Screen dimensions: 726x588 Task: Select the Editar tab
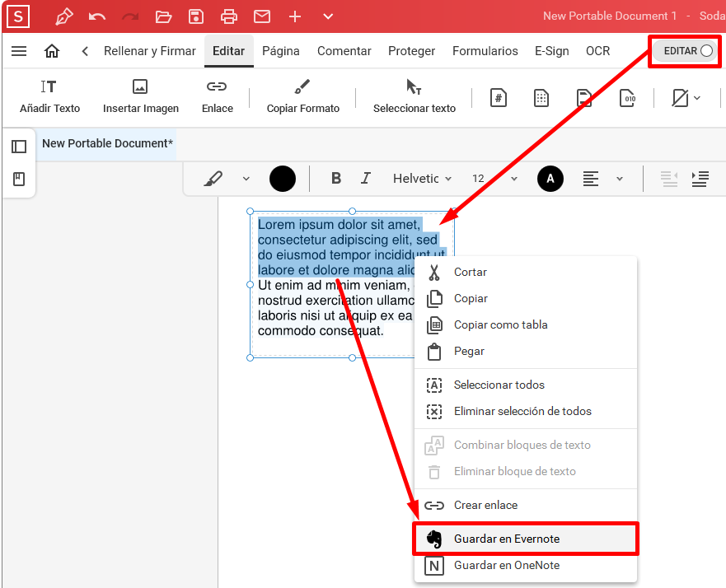point(229,51)
